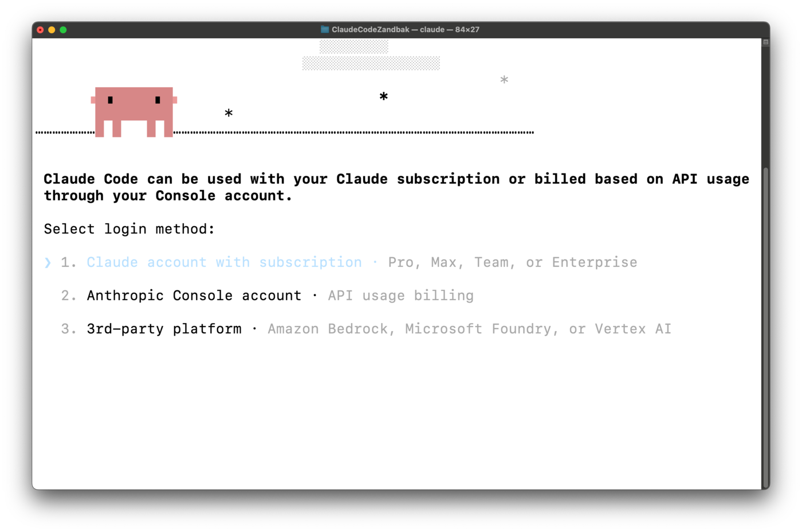The width and height of the screenshot is (802, 532).
Task: Click the wide lower dotted cloud graphic
Action: click(371, 63)
